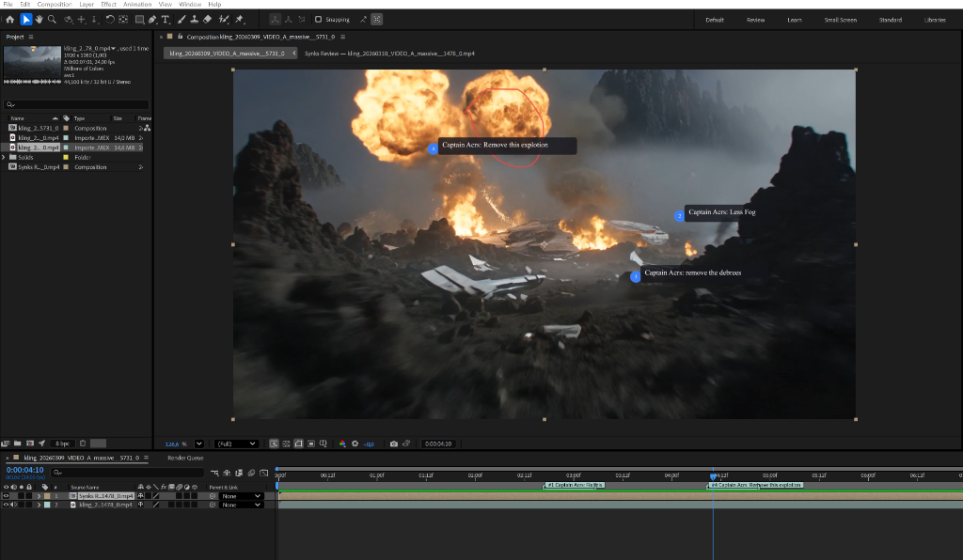This screenshot has width=963, height=560.
Task: Click the New Folder icon in Project panel
Action: click(18, 443)
